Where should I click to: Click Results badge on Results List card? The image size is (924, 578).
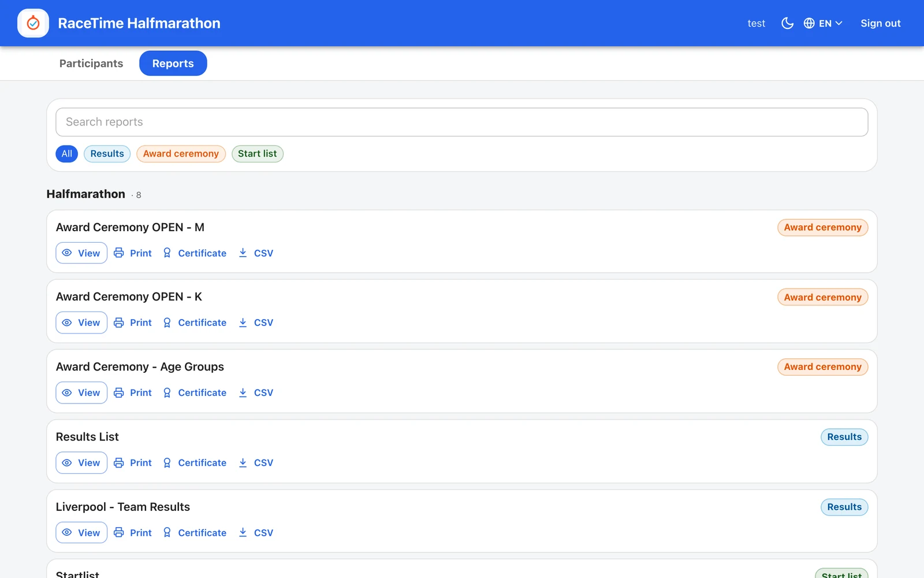coord(844,437)
